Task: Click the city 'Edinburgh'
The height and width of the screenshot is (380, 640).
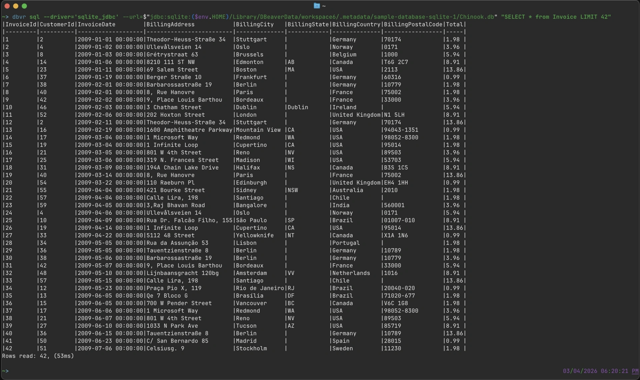Action: click(x=251, y=183)
